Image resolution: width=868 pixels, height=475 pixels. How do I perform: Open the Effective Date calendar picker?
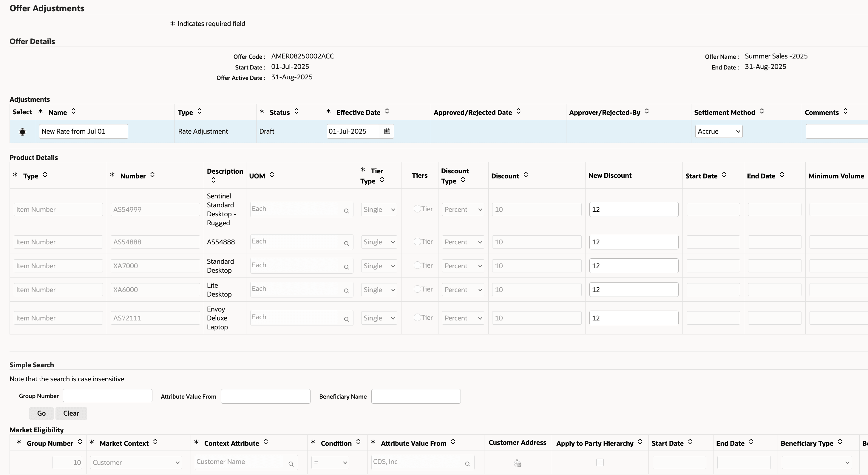(x=387, y=131)
